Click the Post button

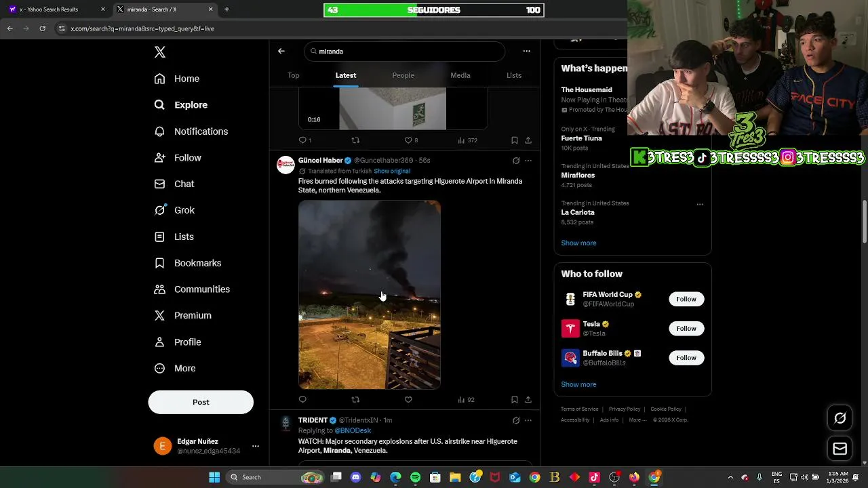point(201,402)
